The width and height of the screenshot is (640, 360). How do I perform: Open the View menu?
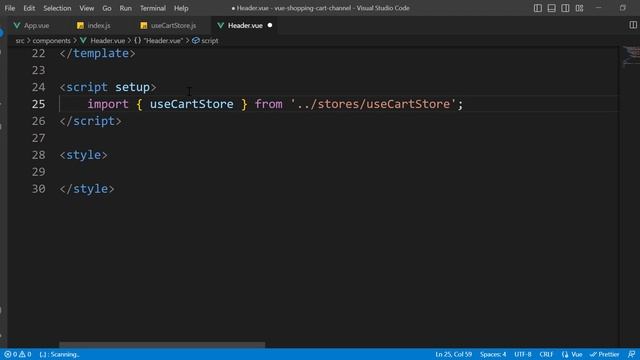coord(87,8)
